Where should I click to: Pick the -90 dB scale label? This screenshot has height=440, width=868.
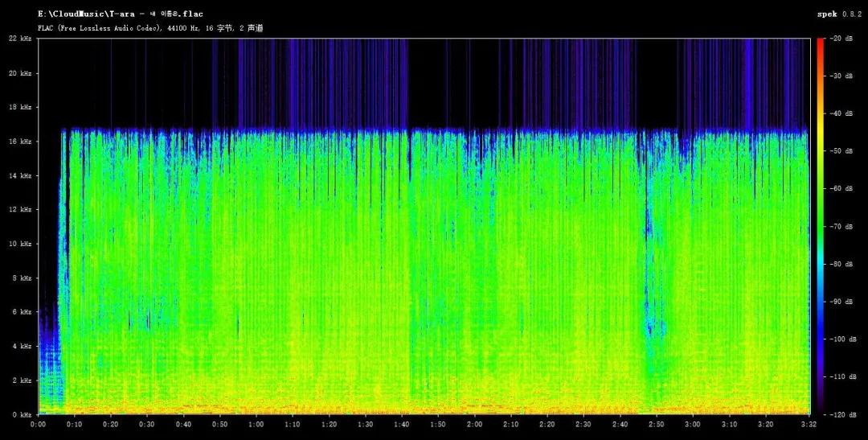(x=842, y=302)
